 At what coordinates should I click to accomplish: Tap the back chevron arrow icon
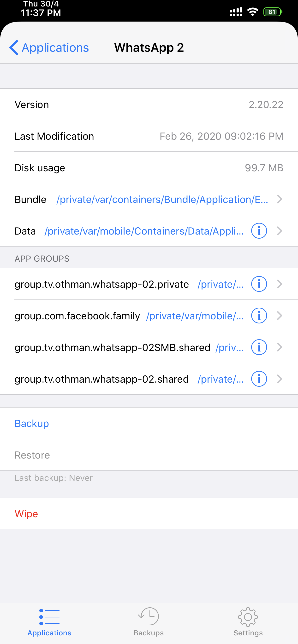coord(14,47)
